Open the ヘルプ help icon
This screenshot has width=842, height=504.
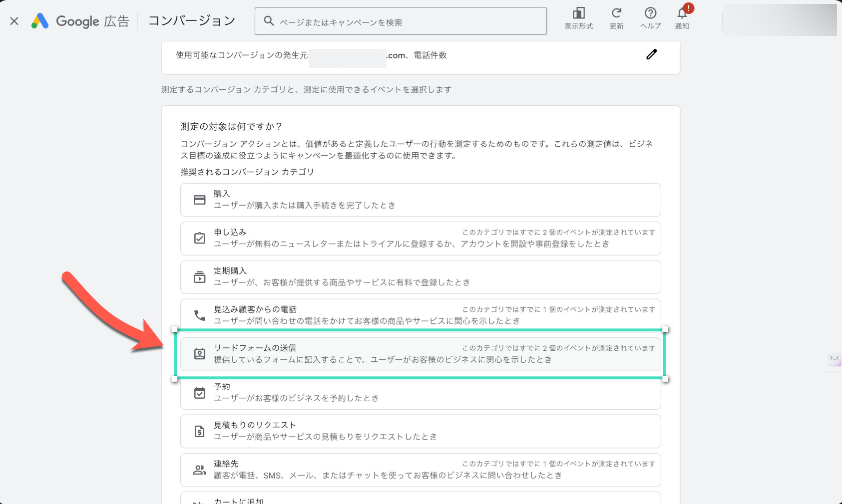(650, 13)
